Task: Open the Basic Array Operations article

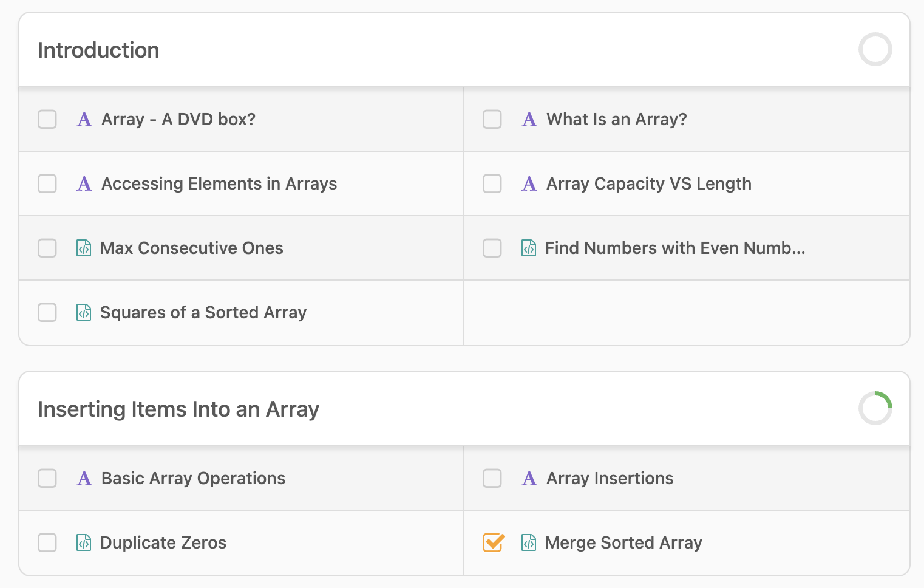Action: (193, 478)
